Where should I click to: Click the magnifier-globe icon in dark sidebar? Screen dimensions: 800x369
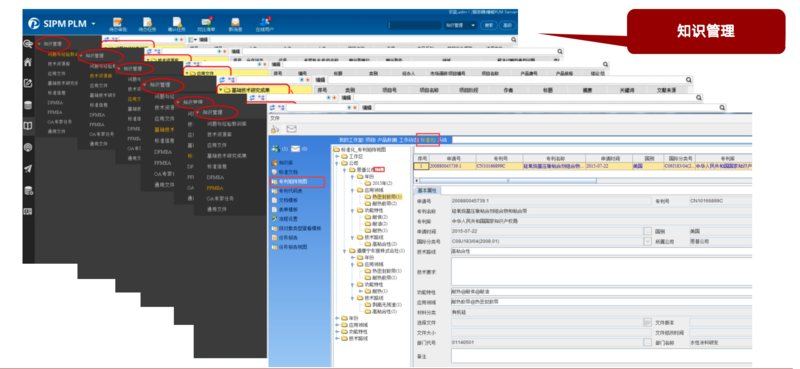[29, 44]
